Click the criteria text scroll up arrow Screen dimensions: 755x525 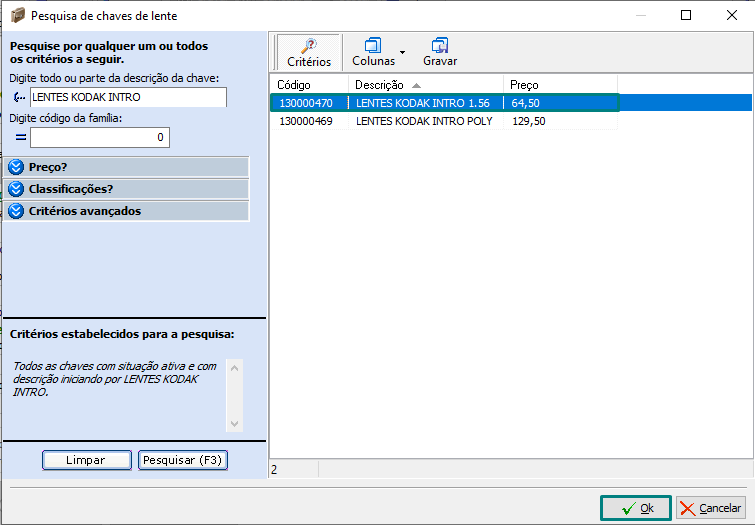(x=234, y=368)
